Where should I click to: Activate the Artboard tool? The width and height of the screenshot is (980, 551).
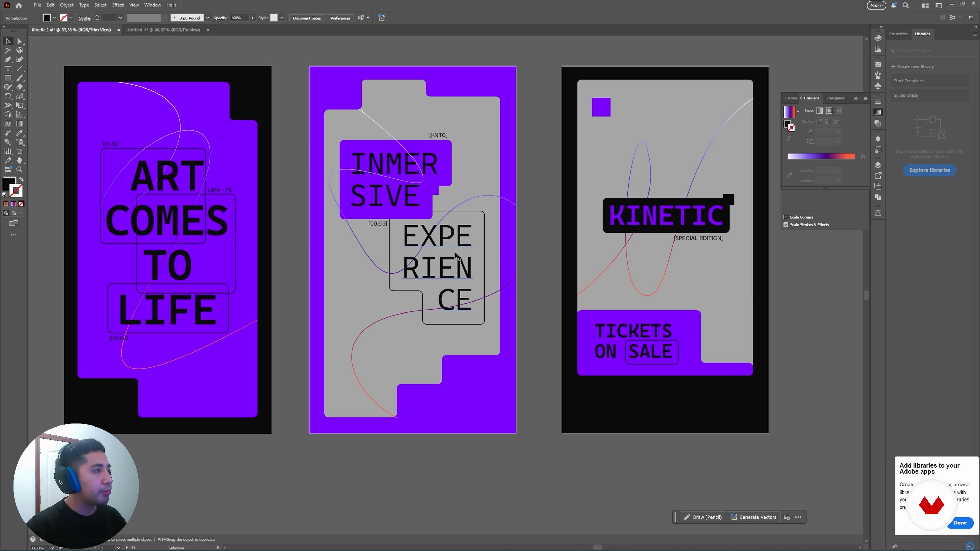(20, 151)
